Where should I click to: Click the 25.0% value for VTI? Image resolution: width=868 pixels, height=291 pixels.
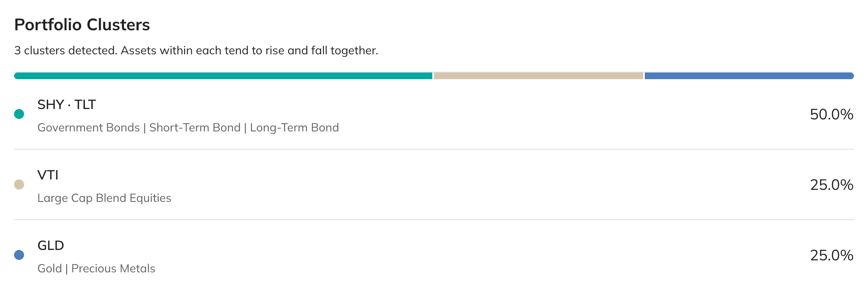[x=832, y=185]
